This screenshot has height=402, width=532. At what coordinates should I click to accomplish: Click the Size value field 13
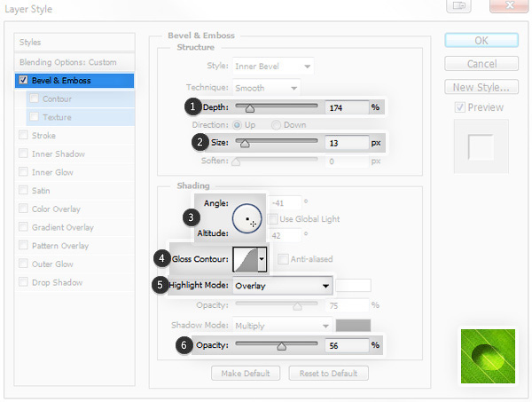click(x=347, y=143)
